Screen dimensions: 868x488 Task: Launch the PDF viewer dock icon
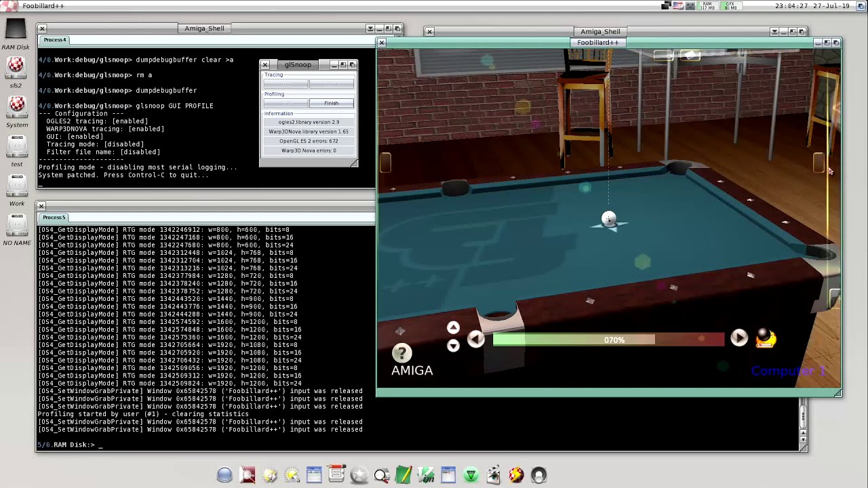pos(248,475)
